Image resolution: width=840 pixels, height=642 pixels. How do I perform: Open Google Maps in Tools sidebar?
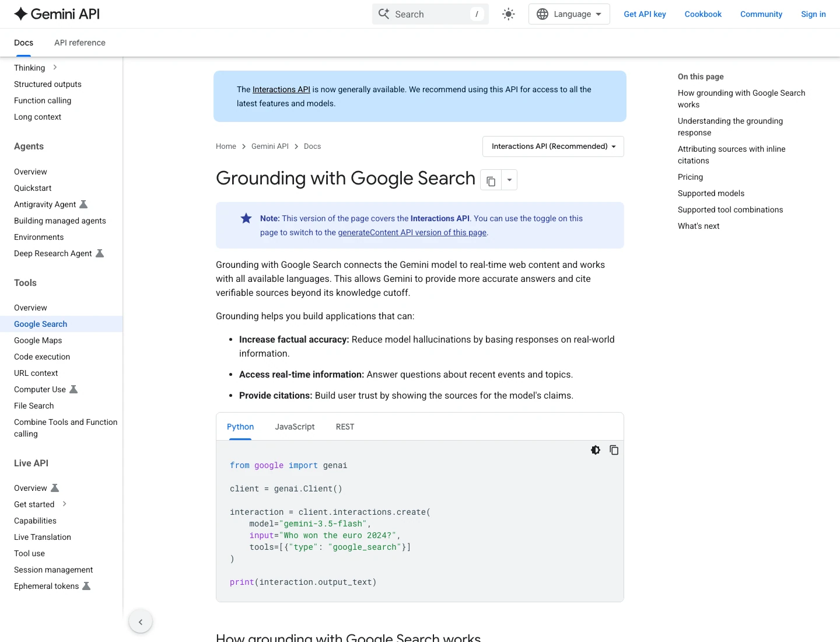point(38,340)
